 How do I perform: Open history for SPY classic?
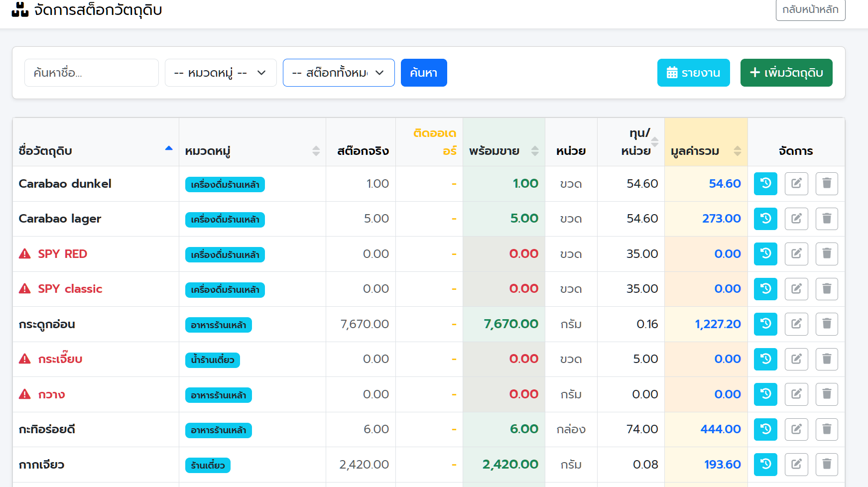click(765, 289)
